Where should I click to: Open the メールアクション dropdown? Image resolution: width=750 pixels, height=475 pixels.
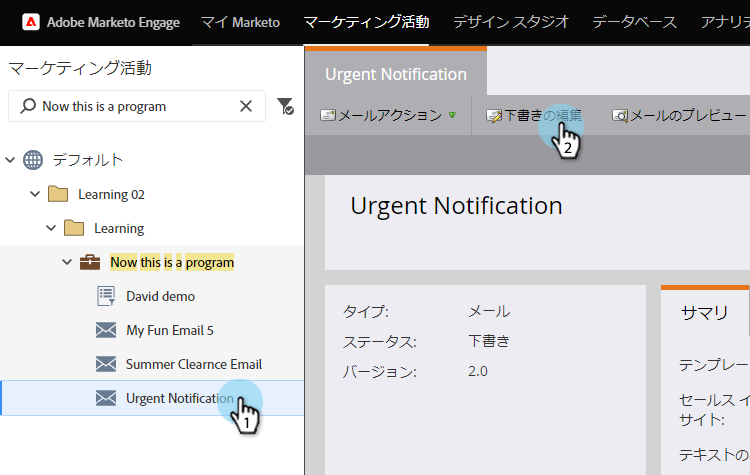[x=390, y=115]
